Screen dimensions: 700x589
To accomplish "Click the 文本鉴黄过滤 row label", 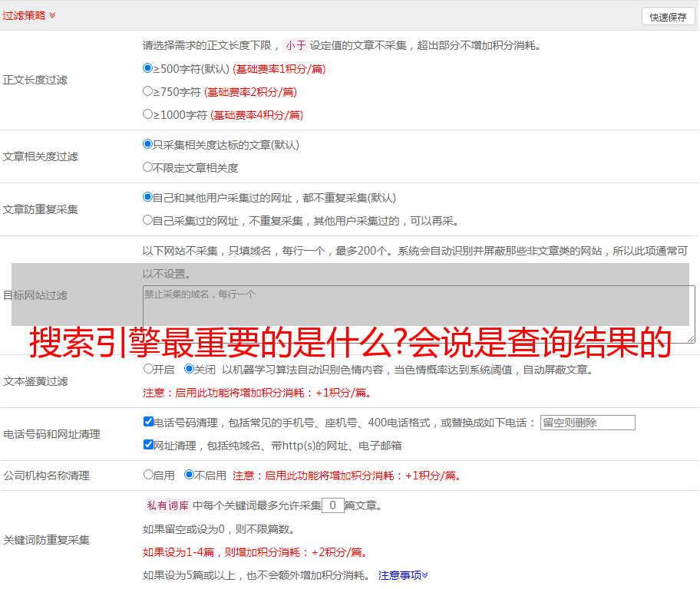I will click(36, 381).
